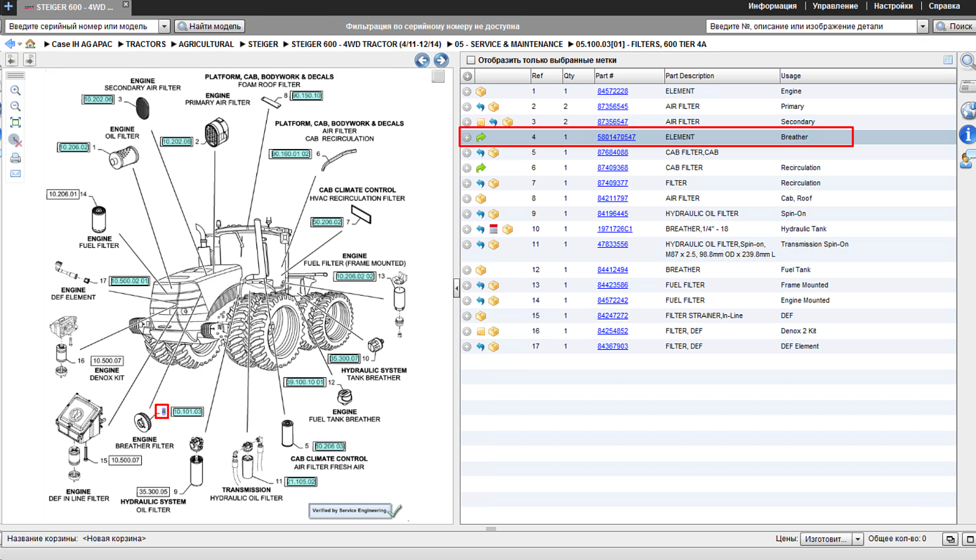Open the globe icon in the right sidebar
This screenshot has height=560, width=976.
coord(968,111)
